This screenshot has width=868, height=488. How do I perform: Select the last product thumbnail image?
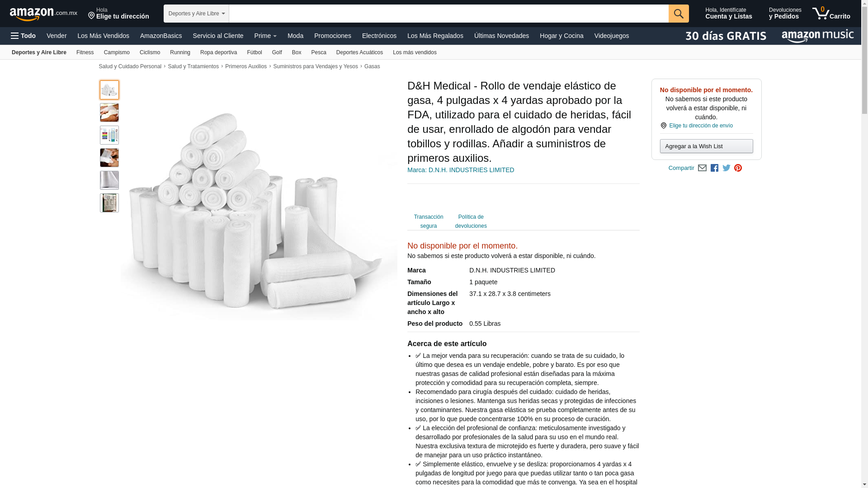[109, 203]
